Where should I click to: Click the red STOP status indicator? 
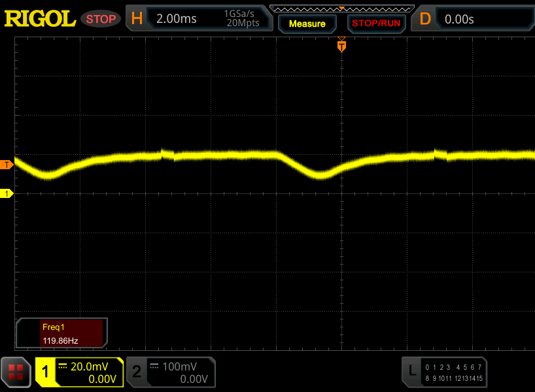(101, 19)
